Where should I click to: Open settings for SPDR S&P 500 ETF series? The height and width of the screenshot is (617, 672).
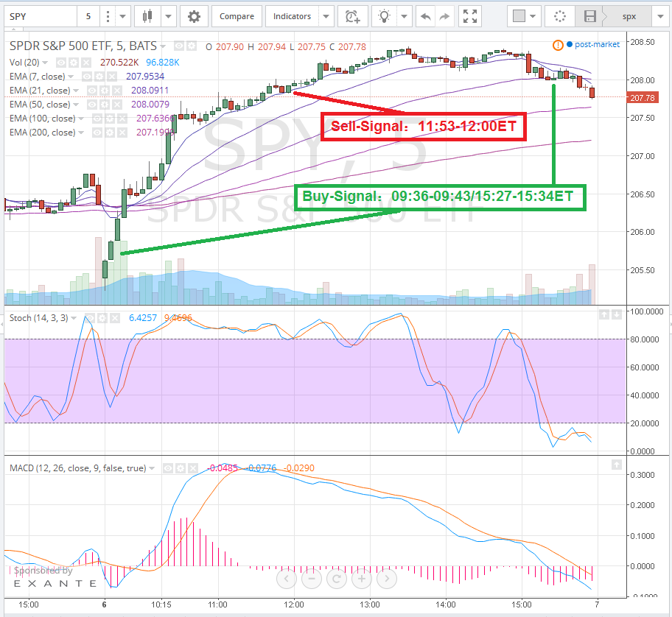(x=191, y=46)
